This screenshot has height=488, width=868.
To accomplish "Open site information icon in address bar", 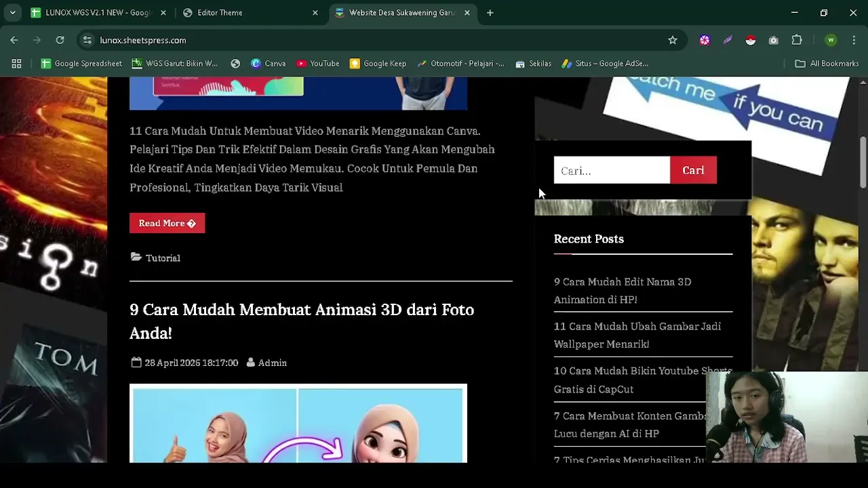I will pyautogui.click(x=87, y=40).
